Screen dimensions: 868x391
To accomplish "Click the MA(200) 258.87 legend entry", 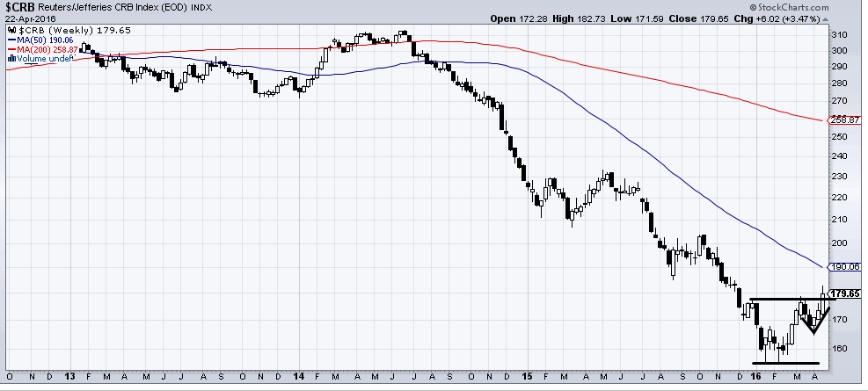I will [x=47, y=49].
